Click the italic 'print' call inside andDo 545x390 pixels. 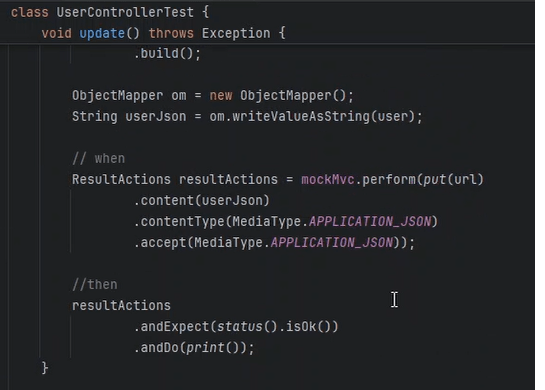(205, 348)
